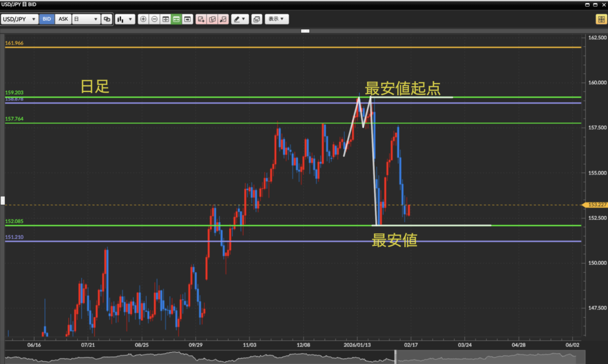This screenshot has height=364, width=608.
Task: Open the drawing pen tool dropdown
Action: pyautogui.click(x=240, y=19)
